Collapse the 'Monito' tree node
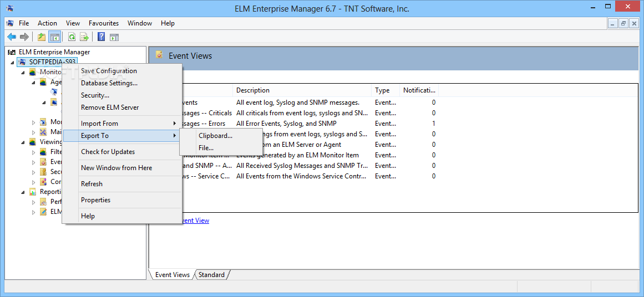Viewport: 644px width, 297px height. tap(23, 72)
